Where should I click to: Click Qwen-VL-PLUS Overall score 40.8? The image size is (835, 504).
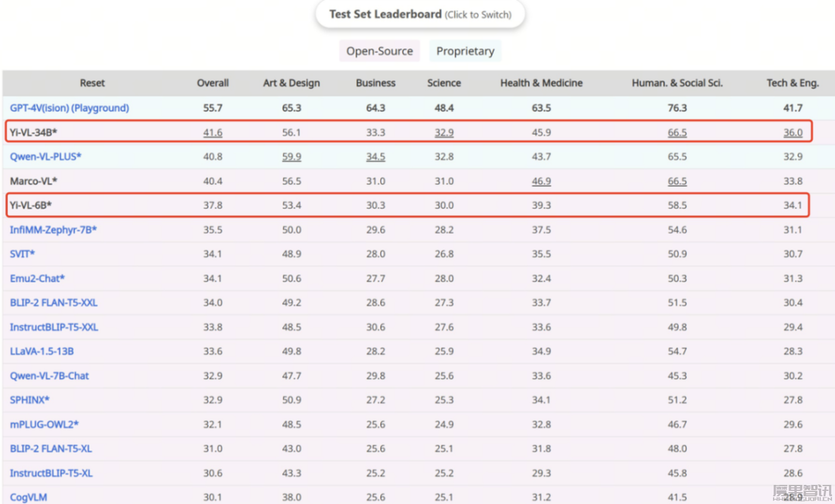coord(213,157)
